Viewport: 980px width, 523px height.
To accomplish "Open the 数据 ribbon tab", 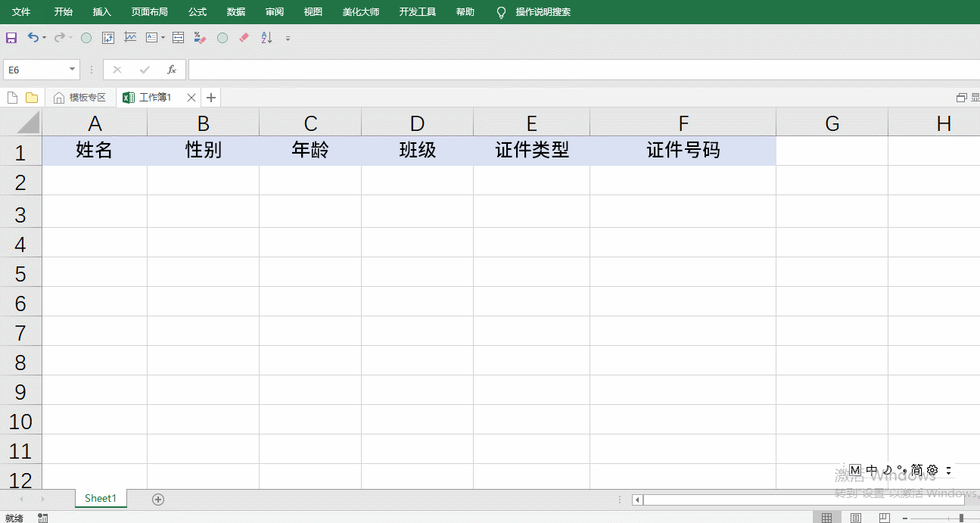I will [236, 12].
